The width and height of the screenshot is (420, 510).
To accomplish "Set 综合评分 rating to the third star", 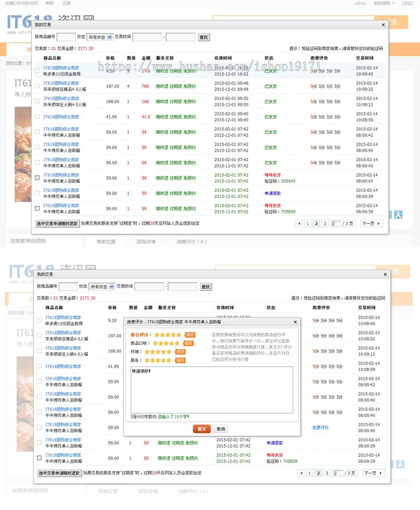I will tap(168, 335).
